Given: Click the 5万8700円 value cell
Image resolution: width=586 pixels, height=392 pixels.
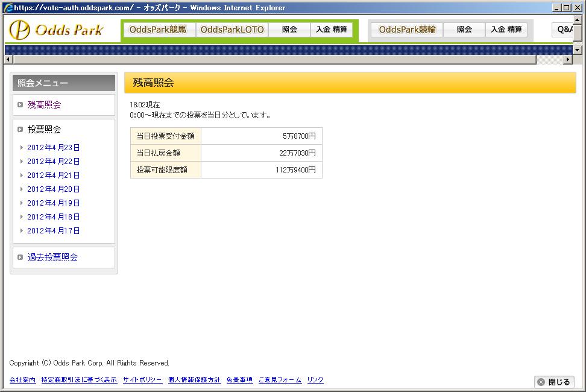Looking at the screenshot, I should coord(262,136).
